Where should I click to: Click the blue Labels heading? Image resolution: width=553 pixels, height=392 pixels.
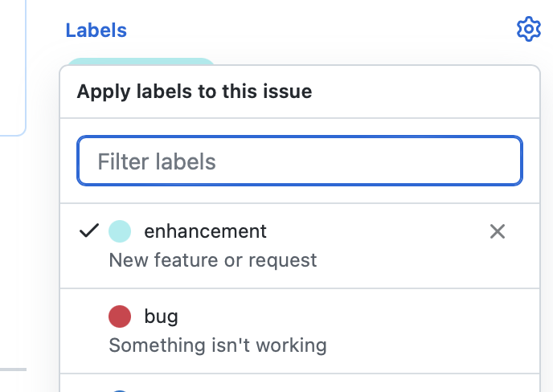pos(96,31)
